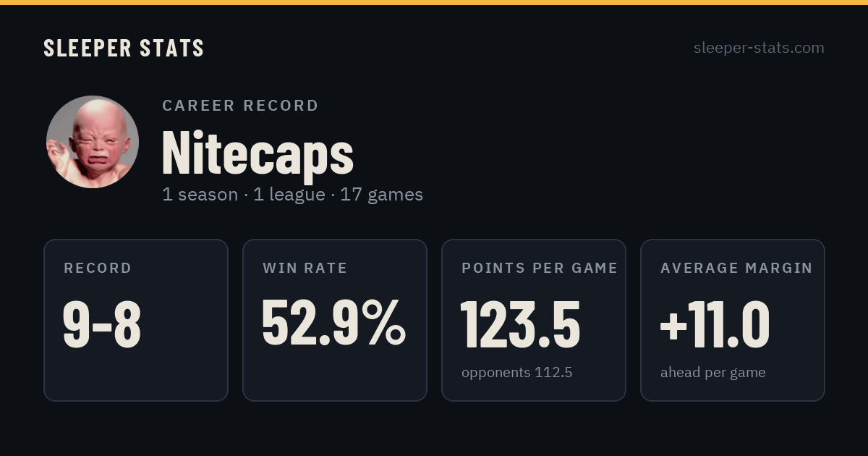The width and height of the screenshot is (868, 456).
Task: Click the +11.0 margin value
Action: (x=715, y=324)
